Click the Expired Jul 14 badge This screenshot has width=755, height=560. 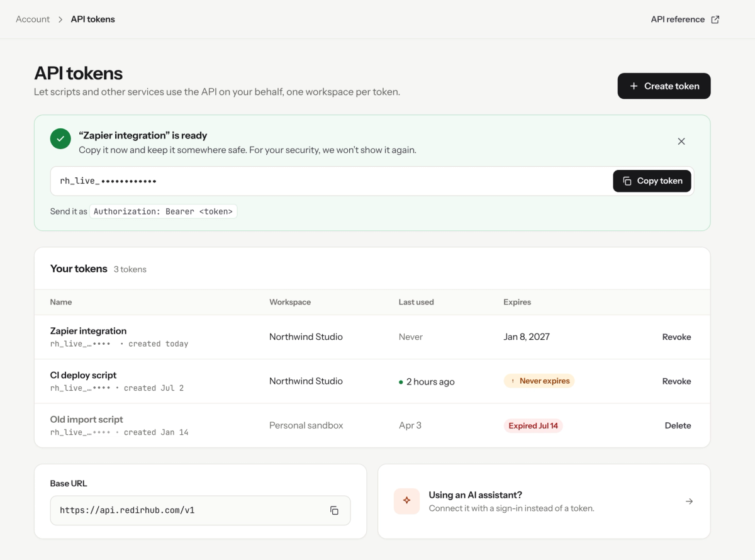533,426
